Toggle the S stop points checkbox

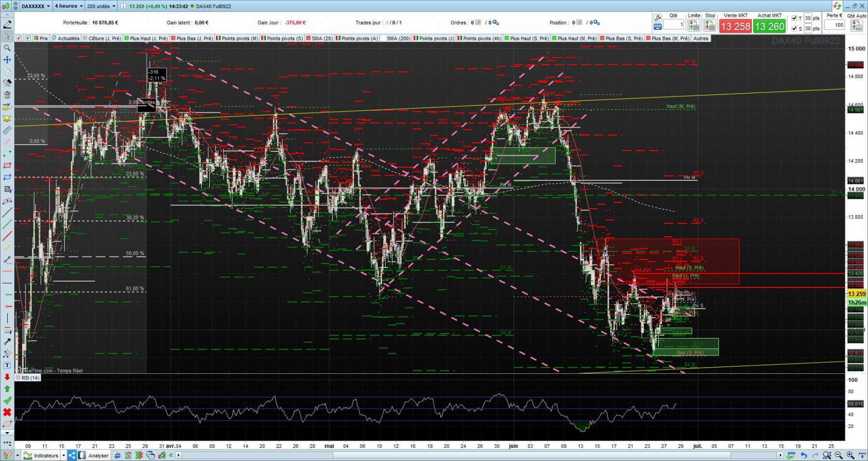794,28
